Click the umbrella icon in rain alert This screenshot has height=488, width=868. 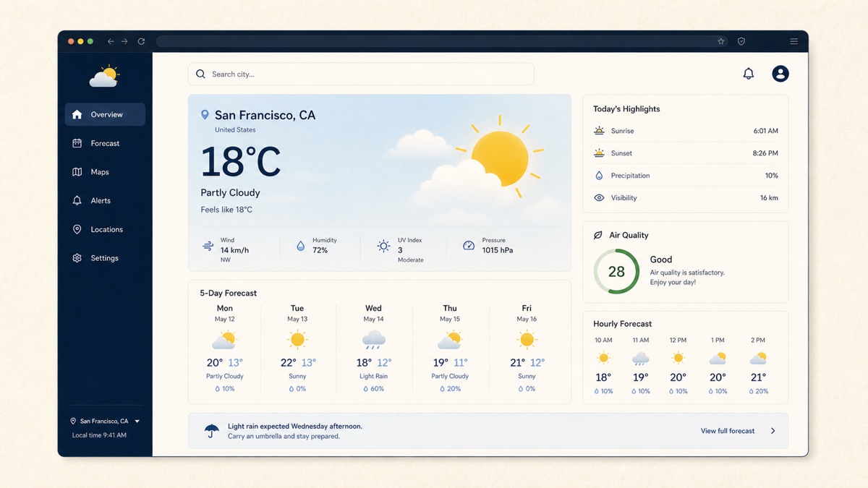[x=211, y=431]
